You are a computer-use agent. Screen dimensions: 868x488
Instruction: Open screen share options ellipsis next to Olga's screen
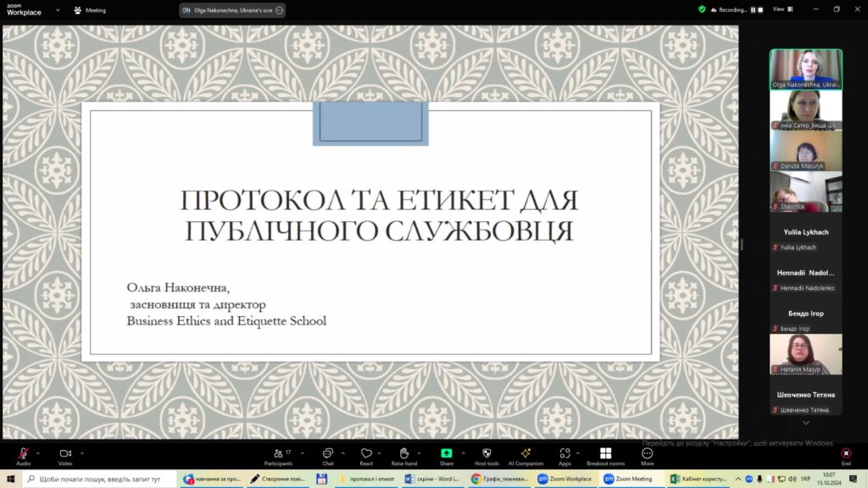pyautogui.click(x=279, y=10)
